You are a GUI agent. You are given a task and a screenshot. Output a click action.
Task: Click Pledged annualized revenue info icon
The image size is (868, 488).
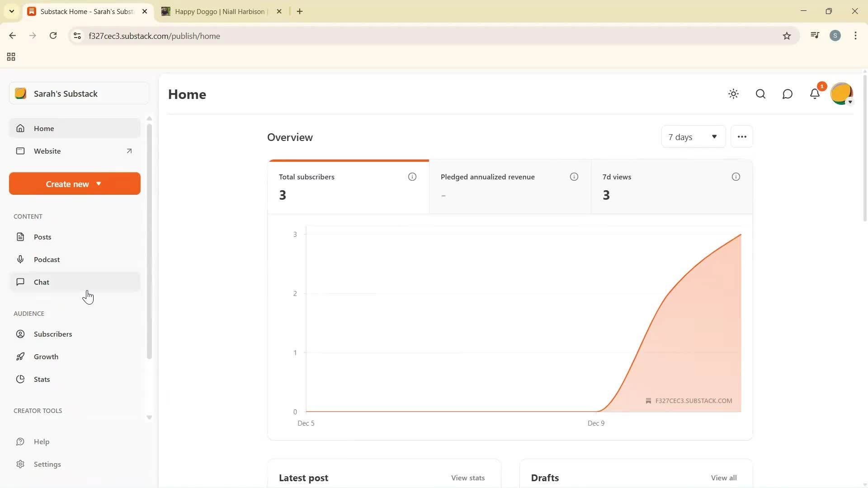(x=574, y=177)
